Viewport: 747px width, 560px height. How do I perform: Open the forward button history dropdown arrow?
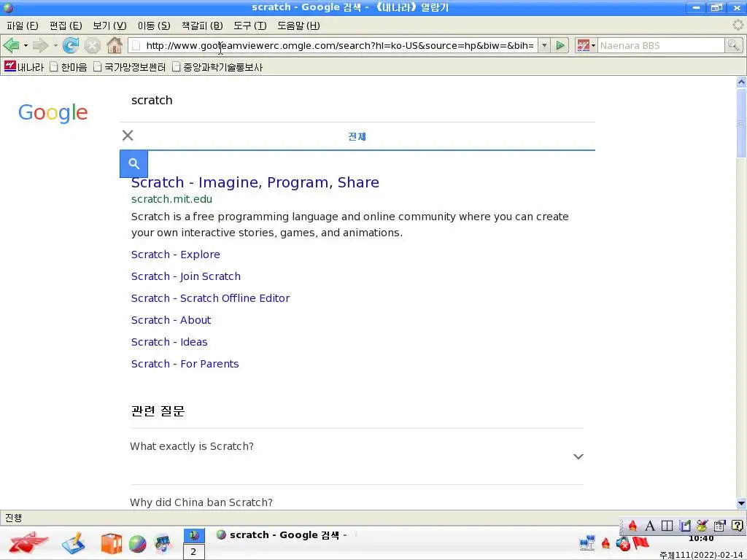click(55, 46)
